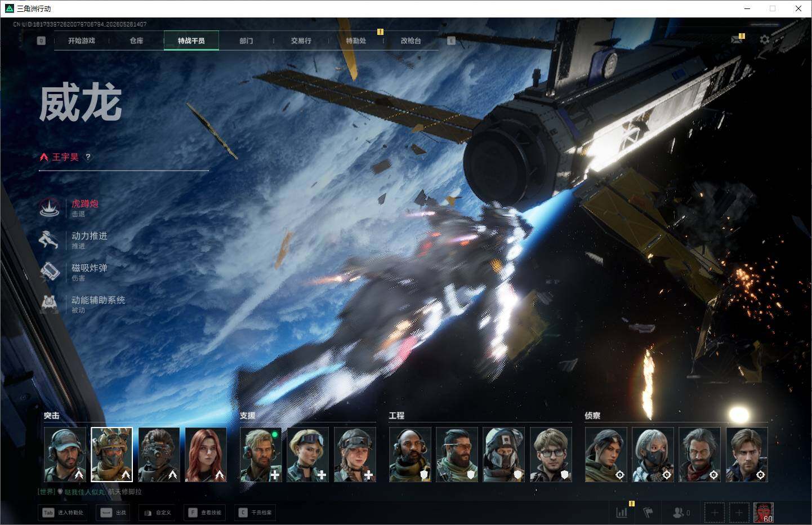
Task: Choose the 工程 operator wearing eyeglasses
Action: 551,455
